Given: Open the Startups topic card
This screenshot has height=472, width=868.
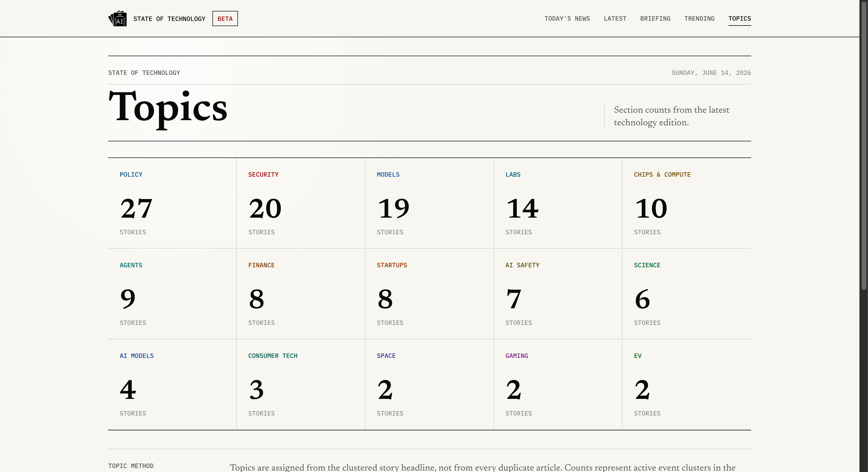Looking at the screenshot, I should (x=429, y=294).
